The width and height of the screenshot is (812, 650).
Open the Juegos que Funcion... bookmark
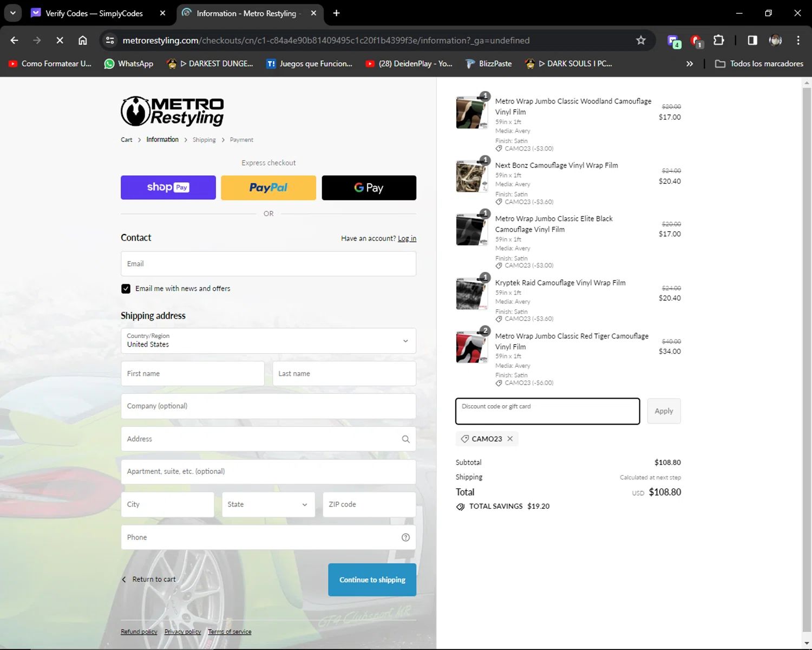(x=310, y=63)
